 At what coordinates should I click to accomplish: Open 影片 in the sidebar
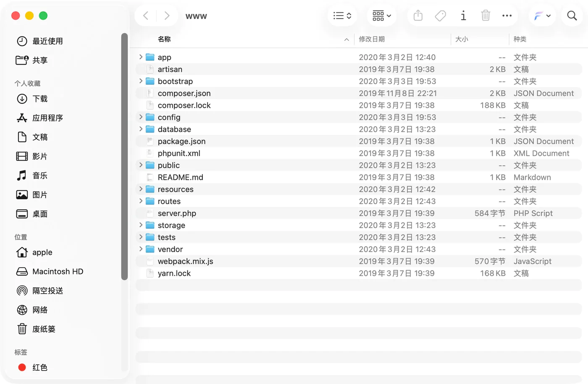pyautogui.click(x=32, y=156)
